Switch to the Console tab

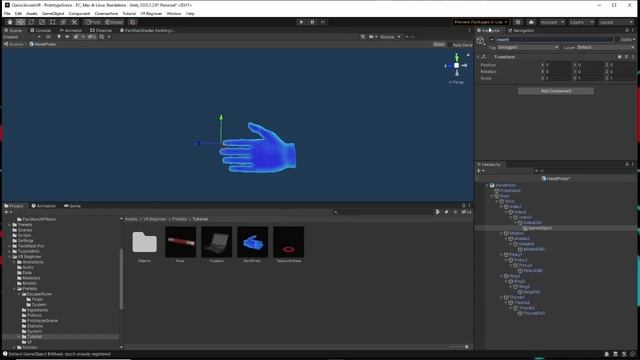(x=40, y=30)
